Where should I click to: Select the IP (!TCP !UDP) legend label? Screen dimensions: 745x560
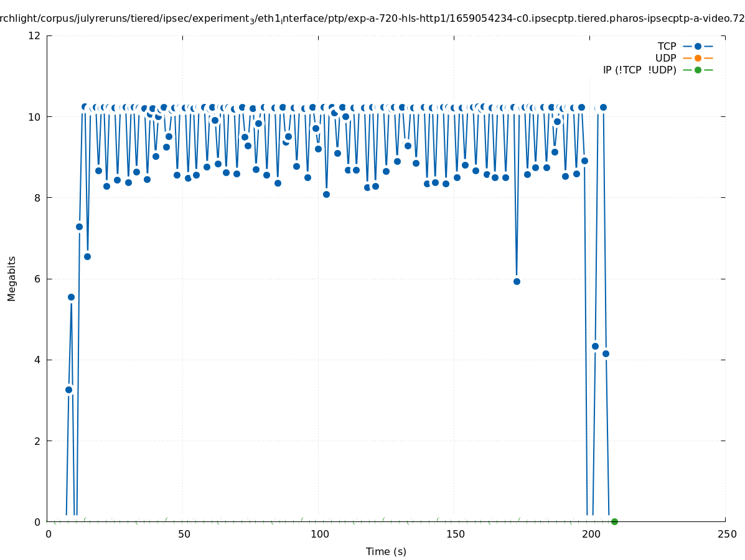639,70
